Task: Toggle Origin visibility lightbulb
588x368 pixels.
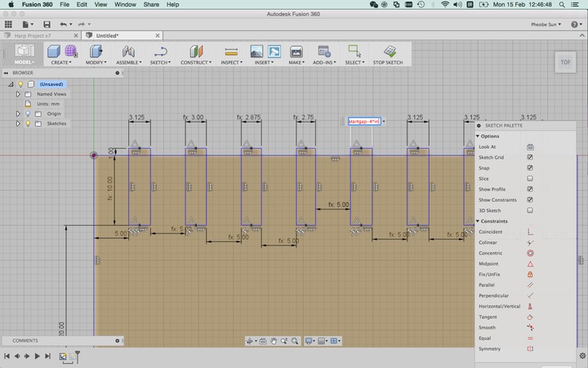Action: click(x=28, y=114)
